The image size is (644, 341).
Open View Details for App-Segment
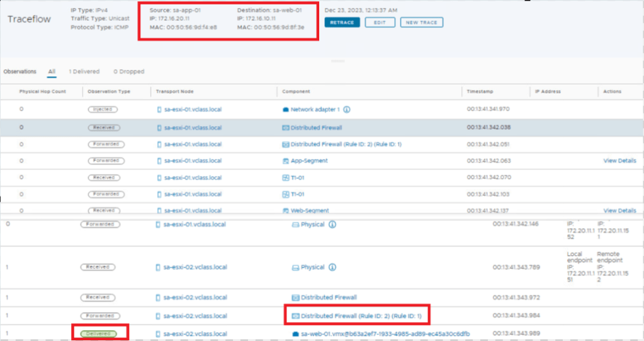pos(619,161)
